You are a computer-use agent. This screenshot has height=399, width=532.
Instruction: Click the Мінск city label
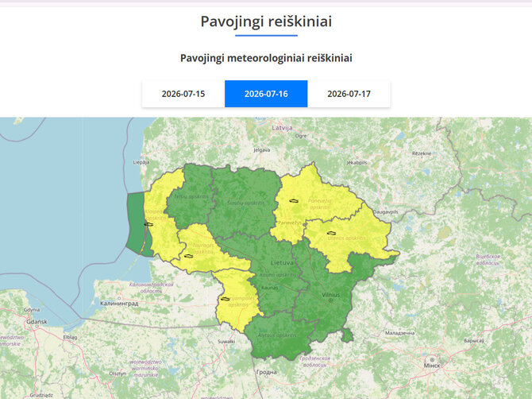[x=432, y=366]
